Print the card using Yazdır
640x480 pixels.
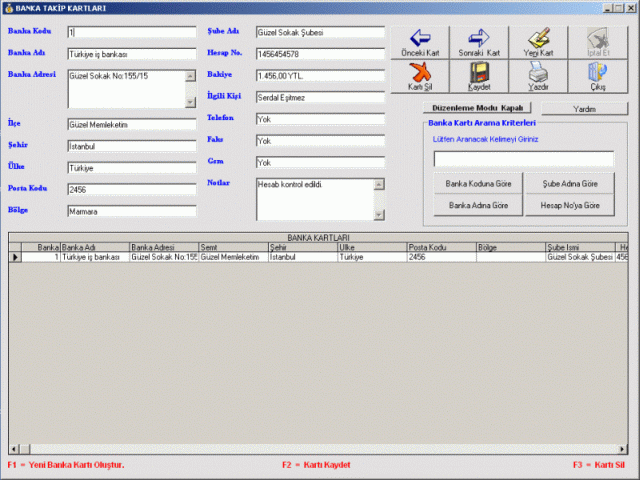[x=538, y=76]
